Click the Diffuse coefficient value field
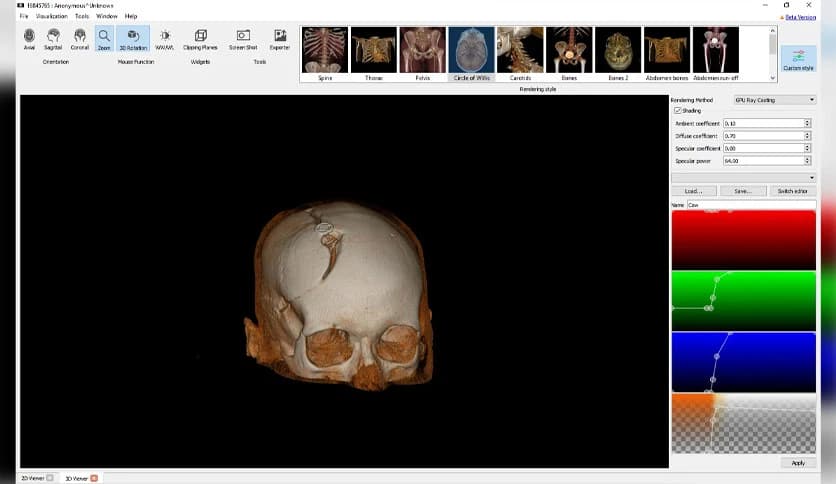This screenshot has height=484, width=836. [763, 136]
